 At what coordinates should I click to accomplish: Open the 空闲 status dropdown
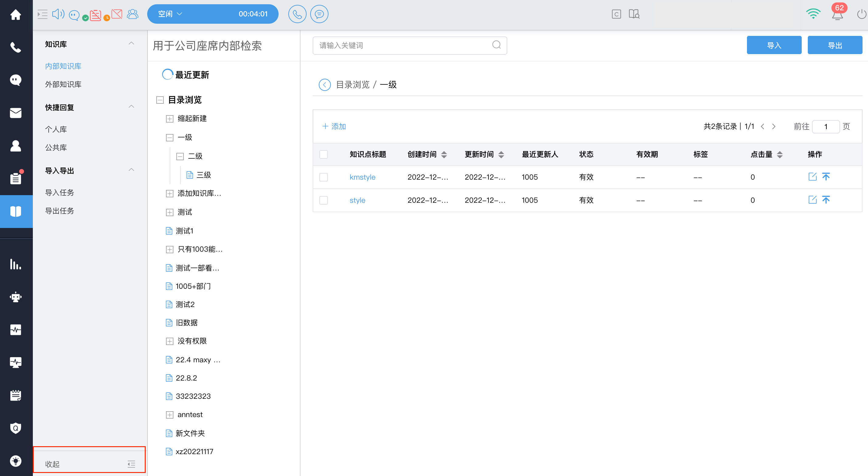click(170, 14)
